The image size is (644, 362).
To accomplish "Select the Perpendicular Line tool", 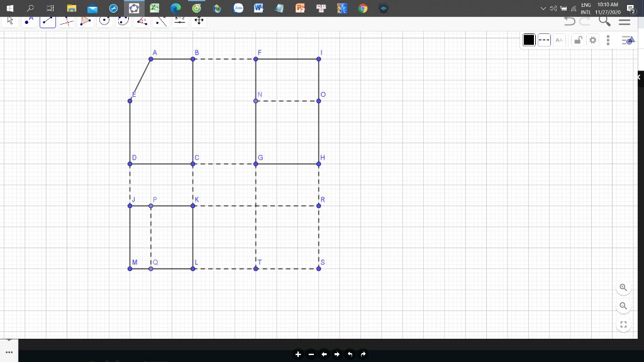I will (67, 21).
